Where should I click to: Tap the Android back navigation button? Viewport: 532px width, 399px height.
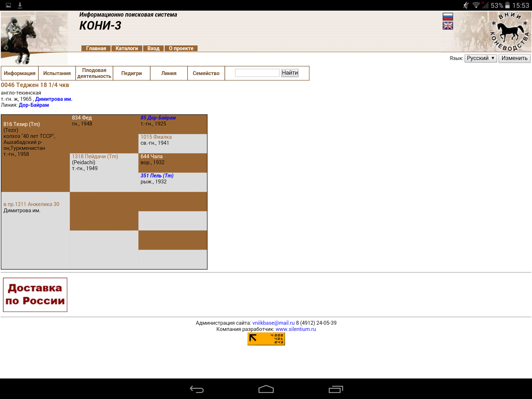click(x=197, y=389)
